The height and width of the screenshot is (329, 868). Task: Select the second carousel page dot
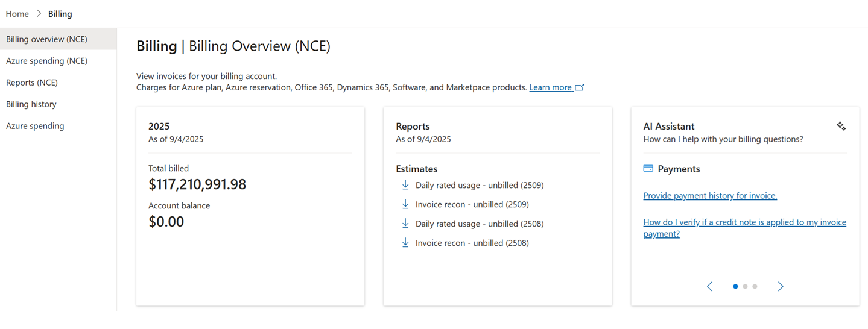(x=745, y=286)
